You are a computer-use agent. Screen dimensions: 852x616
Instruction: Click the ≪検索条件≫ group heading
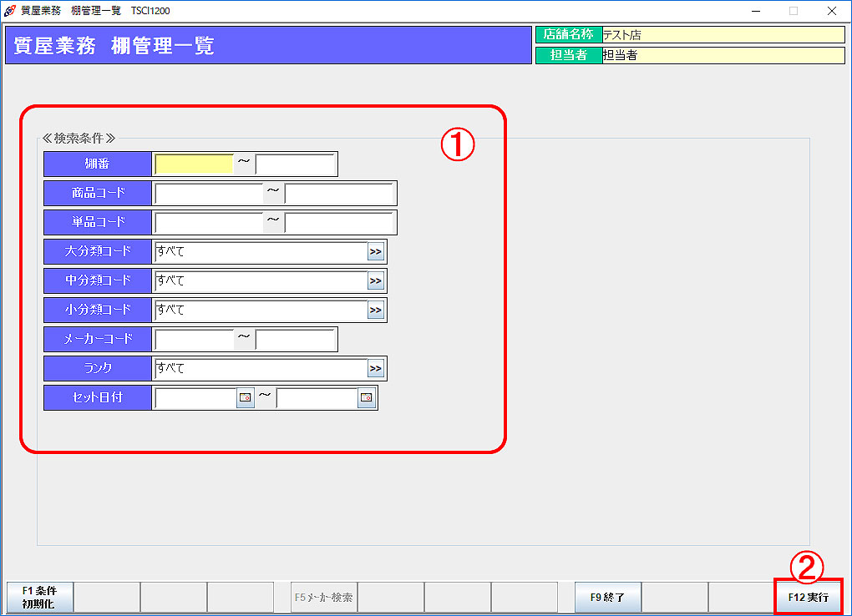(x=79, y=139)
